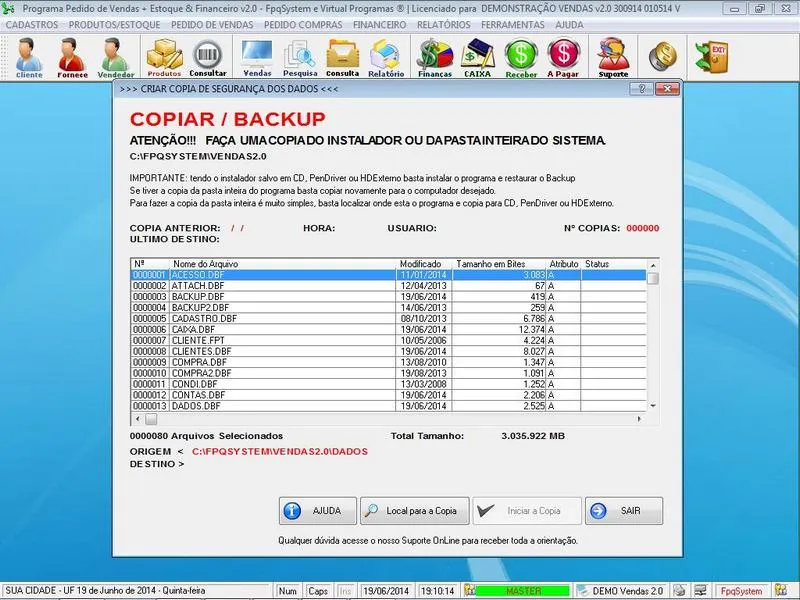Click the Consultar barcode icon
800x600 pixels.
pyautogui.click(x=208, y=57)
